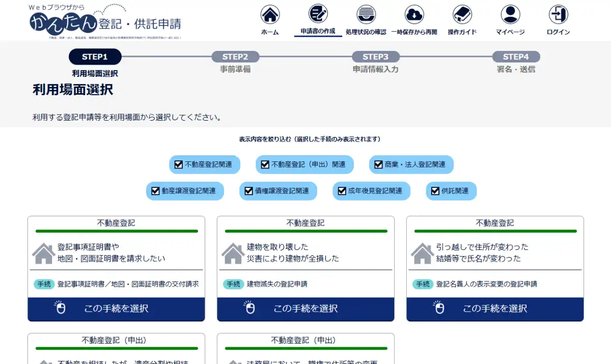Click the STEP2 事前準備 step marker
611x364 pixels.
pyautogui.click(x=235, y=57)
